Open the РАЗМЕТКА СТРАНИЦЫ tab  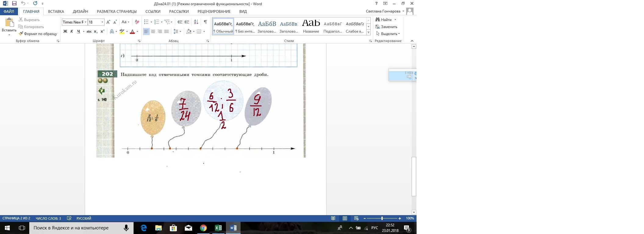point(117,11)
